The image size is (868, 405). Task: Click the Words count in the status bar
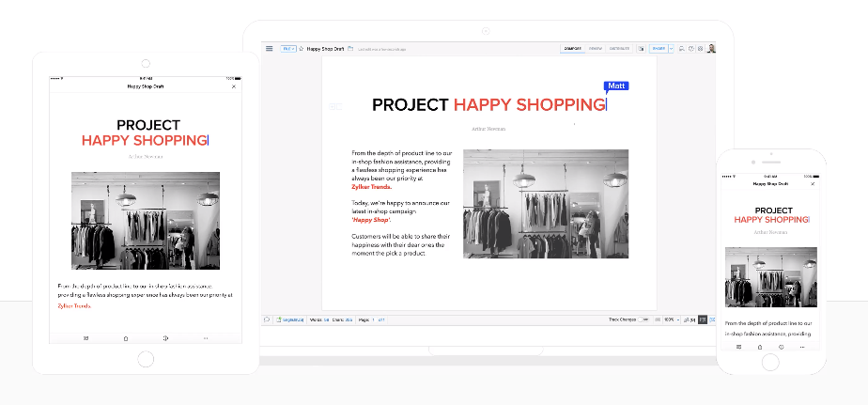pos(319,319)
